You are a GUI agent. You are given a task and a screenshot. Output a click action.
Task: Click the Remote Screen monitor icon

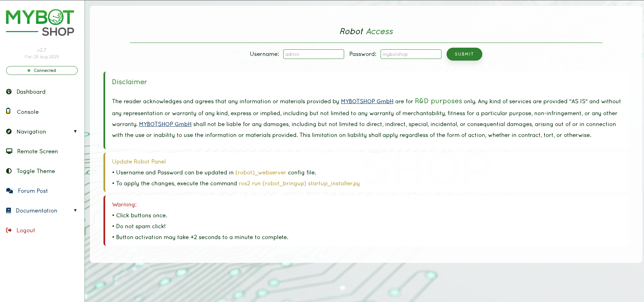point(9,151)
